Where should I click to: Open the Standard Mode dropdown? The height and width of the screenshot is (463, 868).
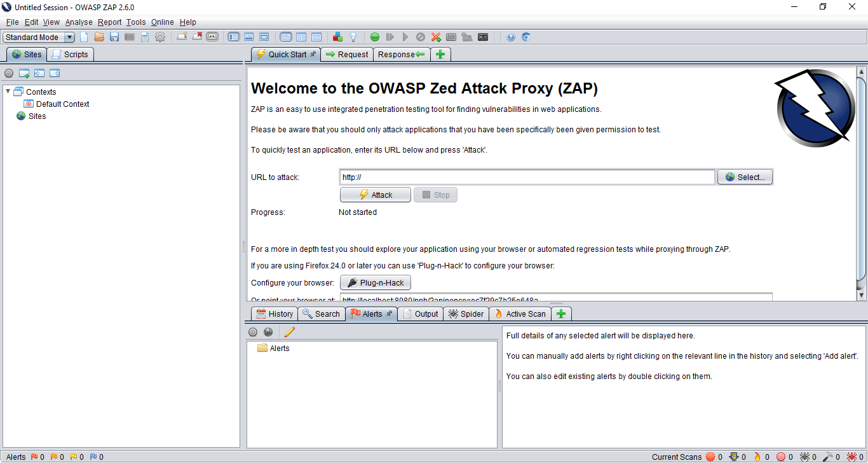pos(39,37)
